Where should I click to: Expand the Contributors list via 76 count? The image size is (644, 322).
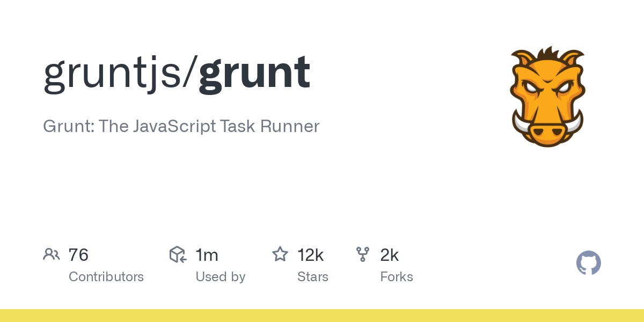tap(79, 255)
